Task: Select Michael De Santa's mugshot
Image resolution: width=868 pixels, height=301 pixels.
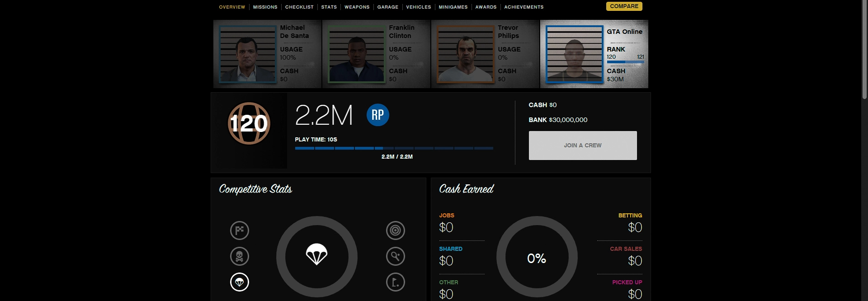Action: 248,54
